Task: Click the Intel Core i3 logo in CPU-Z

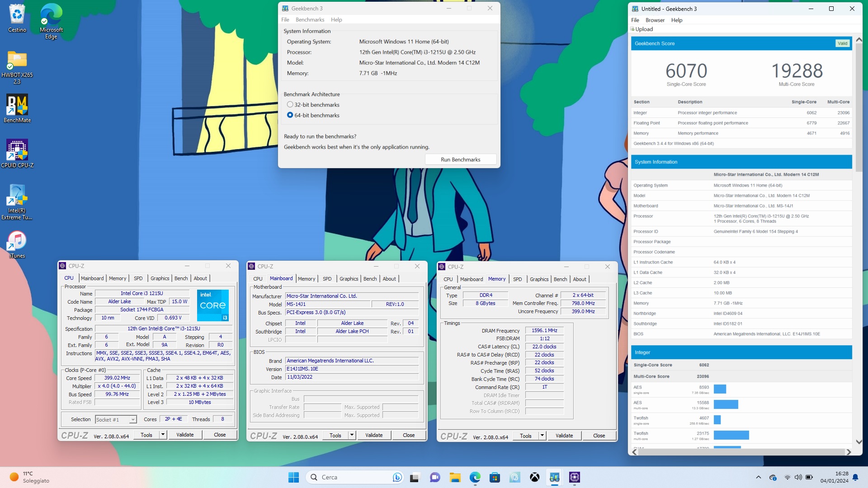Action: pyautogui.click(x=212, y=305)
